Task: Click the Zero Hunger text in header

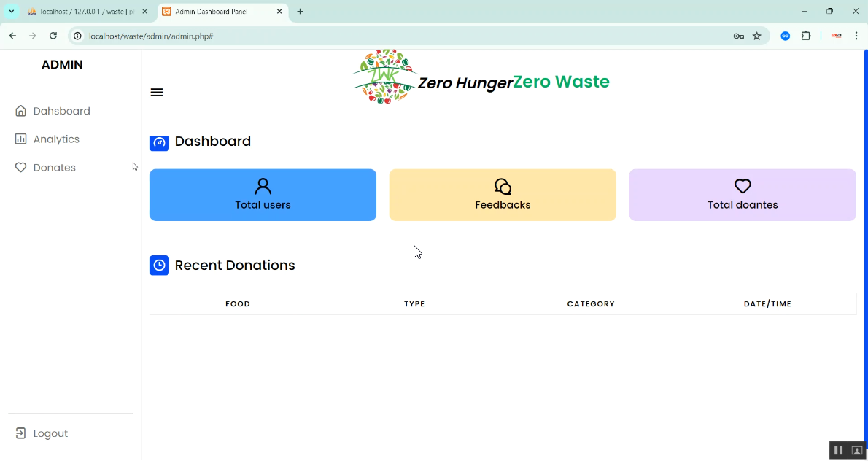Action: point(465,83)
